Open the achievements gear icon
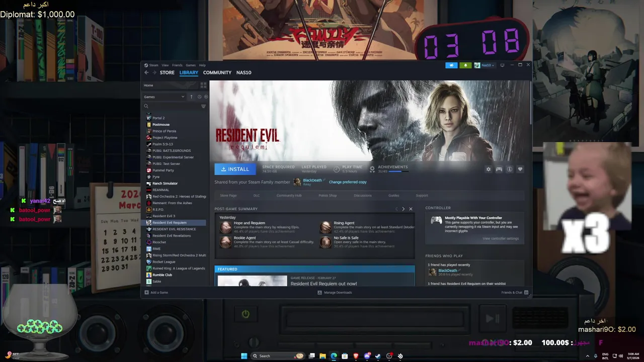644x362 pixels. coord(372,169)
